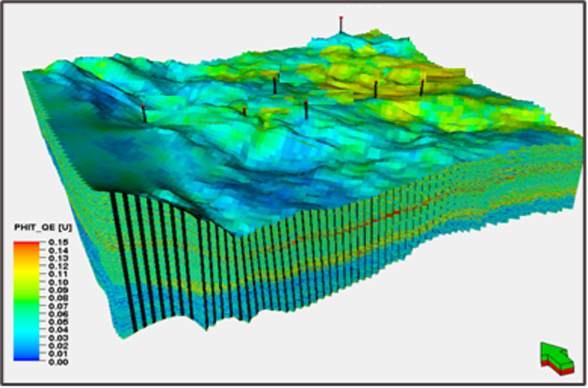Click the 0.03 legend value label
Viewport: 588px width, 388px height.
58,338
